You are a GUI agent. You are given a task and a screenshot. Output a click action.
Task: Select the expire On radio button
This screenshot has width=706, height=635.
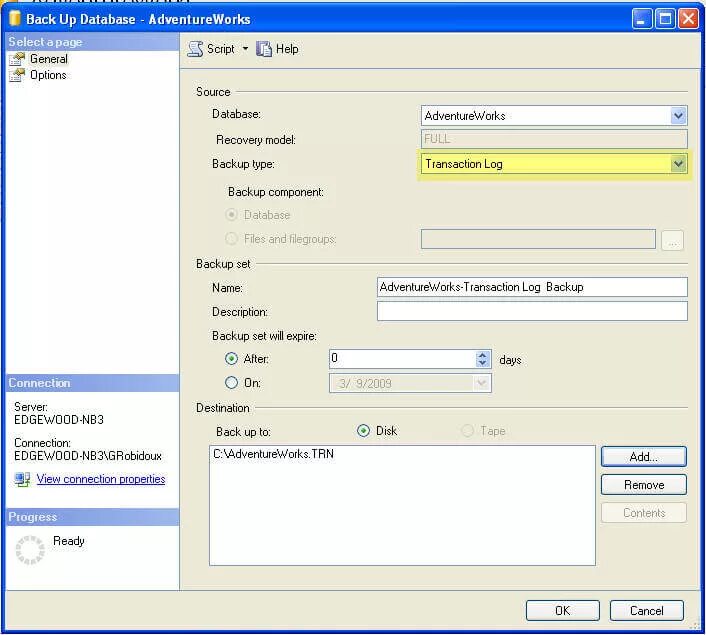tap(231, 383)
